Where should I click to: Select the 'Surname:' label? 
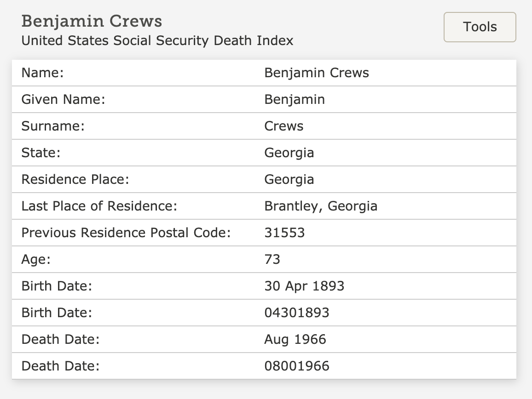tap(53, 126)
